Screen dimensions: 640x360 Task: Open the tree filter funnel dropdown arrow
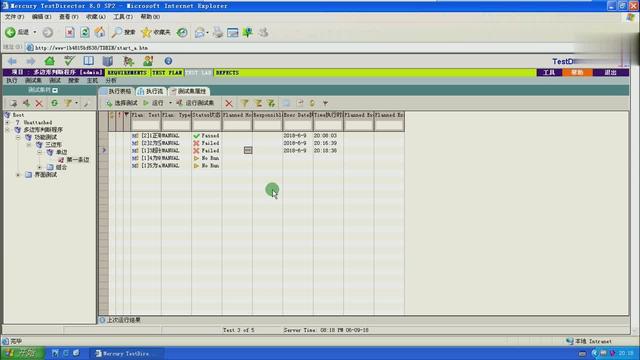tap(76, 103)
